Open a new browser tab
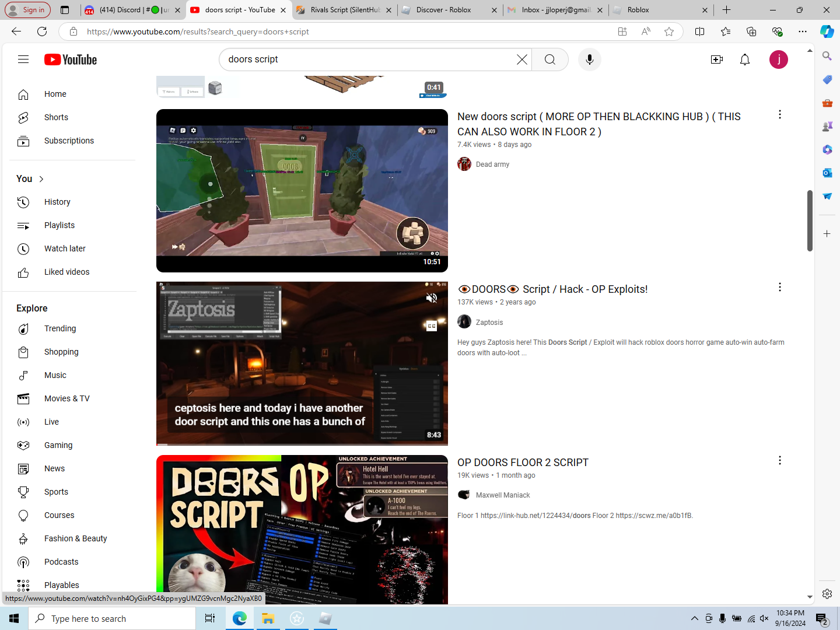 (x=726, y=10)
